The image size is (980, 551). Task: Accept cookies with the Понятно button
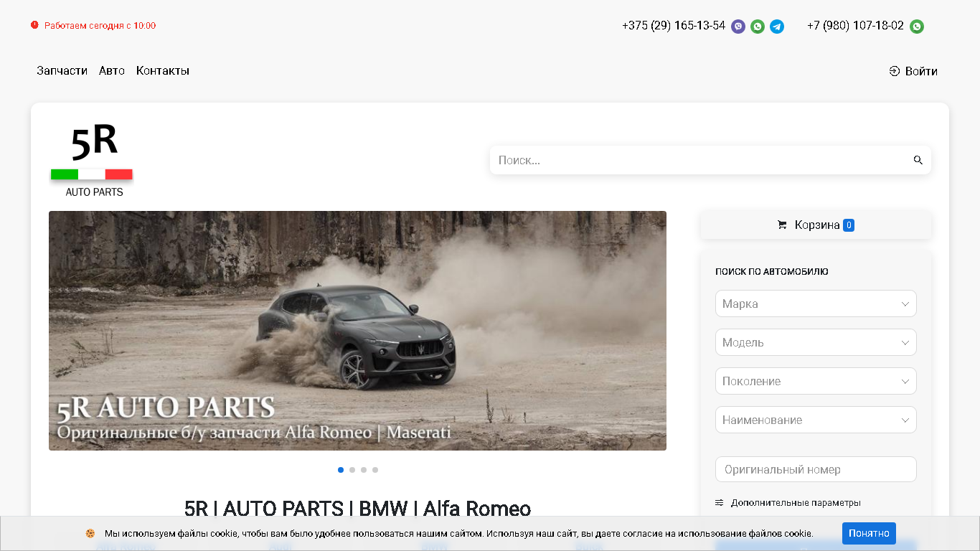(869, 533)
